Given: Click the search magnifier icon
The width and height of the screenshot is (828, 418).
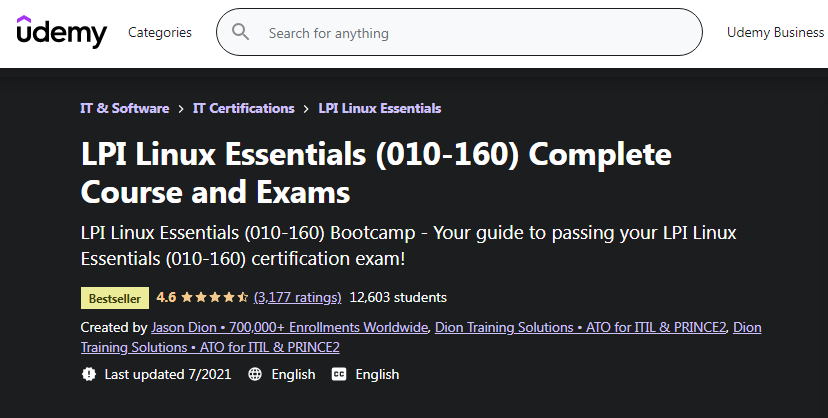Looking at the screenshot, I should [240, 32].
